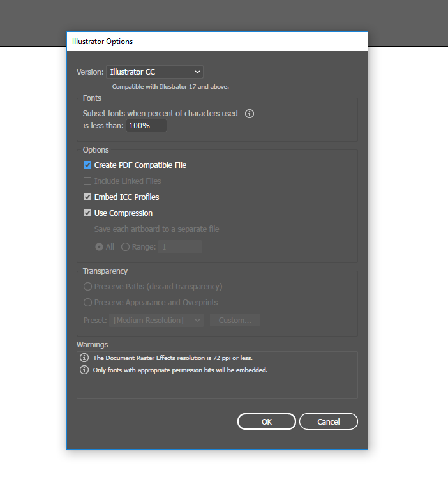Click the font subsetting info icon
448x484 pixels.
[x=250, y=114]
